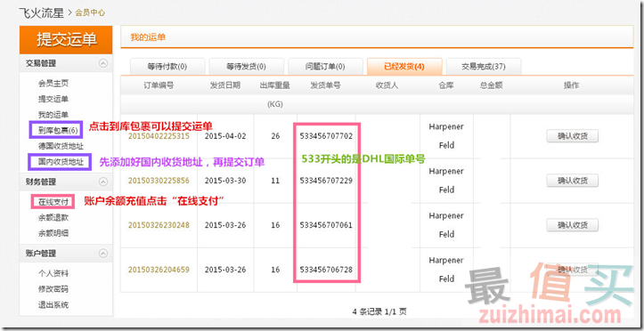Open 在线支付 under 财务管理

tap(53, 202)
